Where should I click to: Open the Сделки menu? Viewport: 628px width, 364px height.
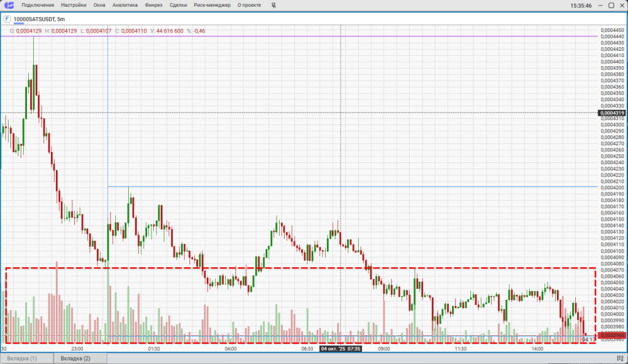pyautogui.click(x=178, y=5)
